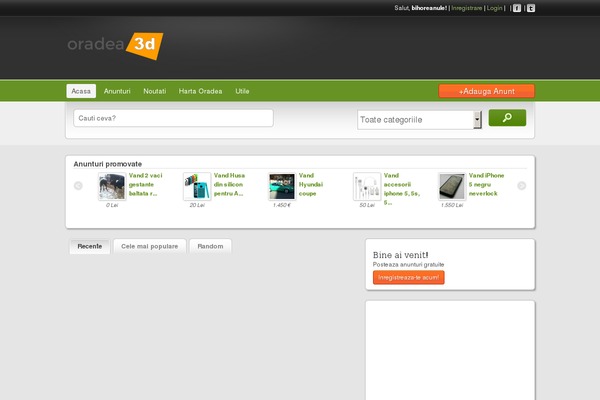Open the Harta Oradea menu item
The width and height of the screenshot is (600, 400).
[x=201, y=91]
